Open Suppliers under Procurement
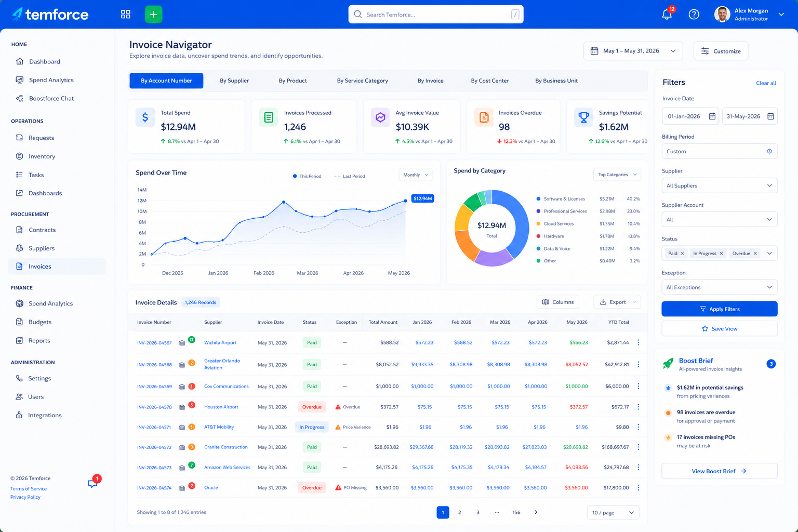The height and width of the screenshot is (532, 798). (42, 248)
